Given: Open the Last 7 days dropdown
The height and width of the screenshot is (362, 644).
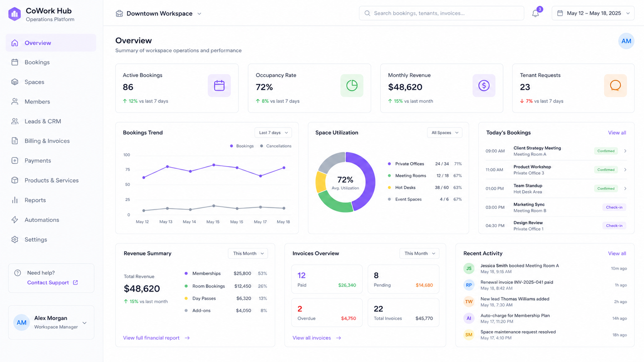Looking at the screenshot, I should [x=273, y=133].
